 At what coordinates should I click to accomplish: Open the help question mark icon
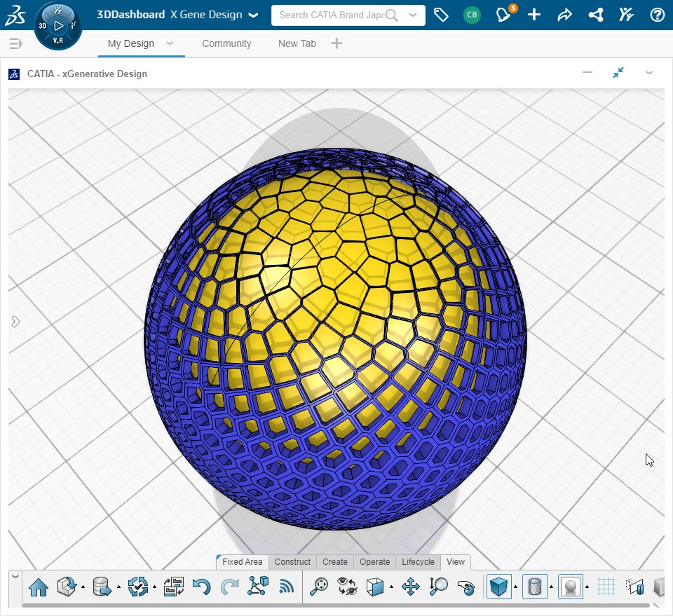pos(657,15)
